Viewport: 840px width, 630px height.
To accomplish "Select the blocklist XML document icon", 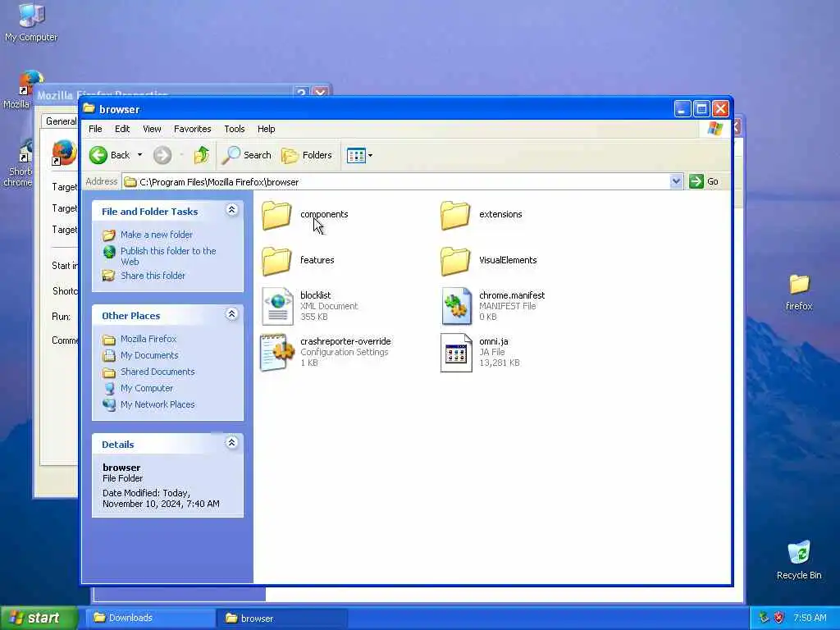I will [x=277, y=307].
